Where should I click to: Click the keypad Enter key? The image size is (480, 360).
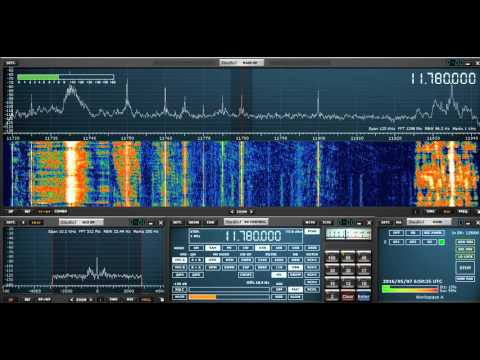(x=364, y=296)
